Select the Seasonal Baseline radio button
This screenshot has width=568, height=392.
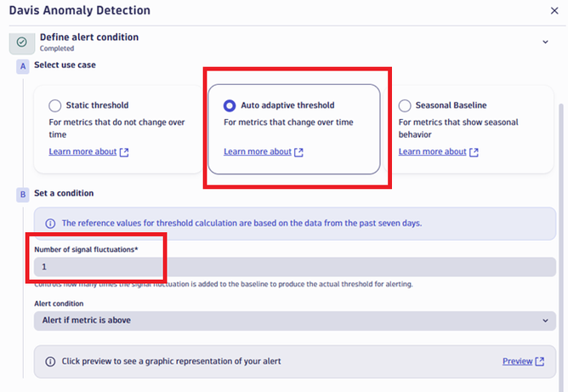click(405, 105)
